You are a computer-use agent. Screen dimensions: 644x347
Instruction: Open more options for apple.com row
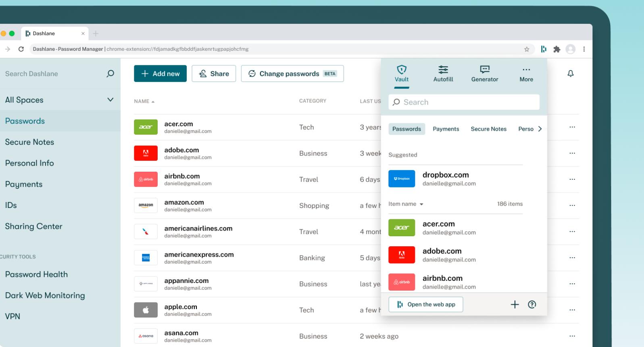572,310
